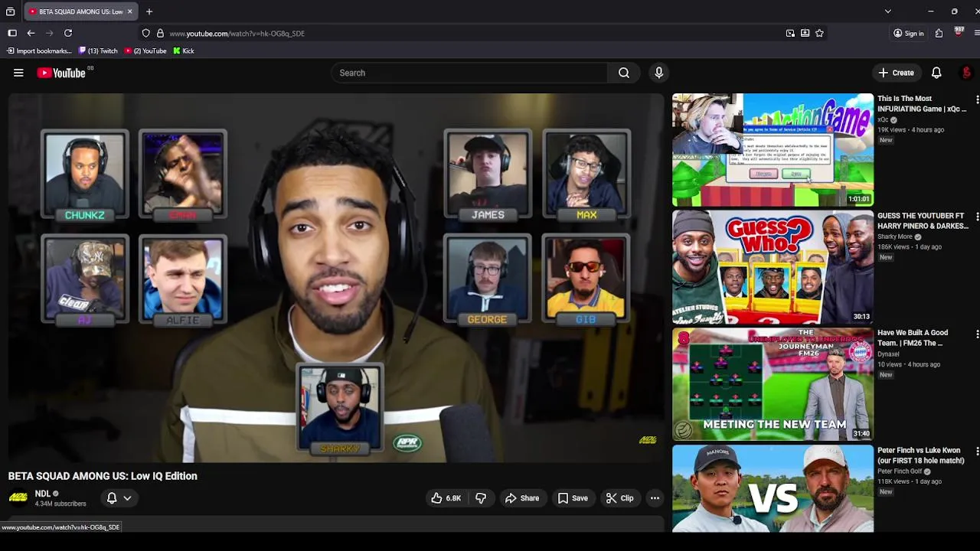Open the YouTube guide hamburger menu
Screen dimensions: 980x551
click(18, 73)
